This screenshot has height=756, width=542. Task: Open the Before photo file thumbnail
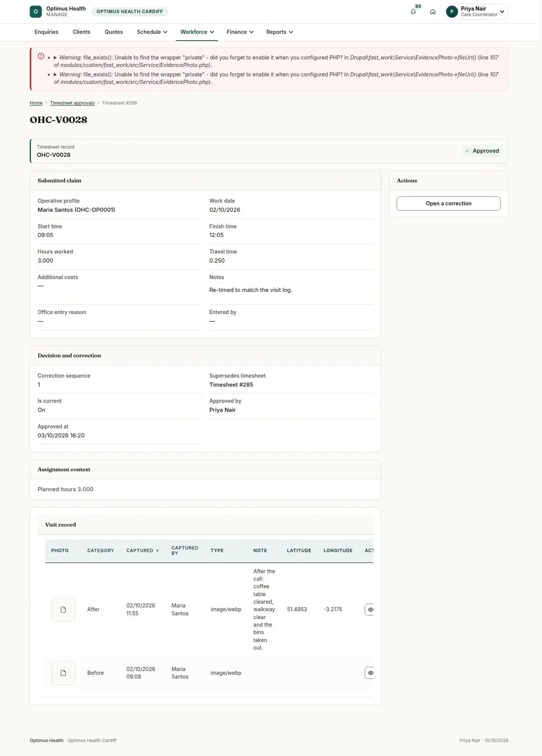click(63, 673)
